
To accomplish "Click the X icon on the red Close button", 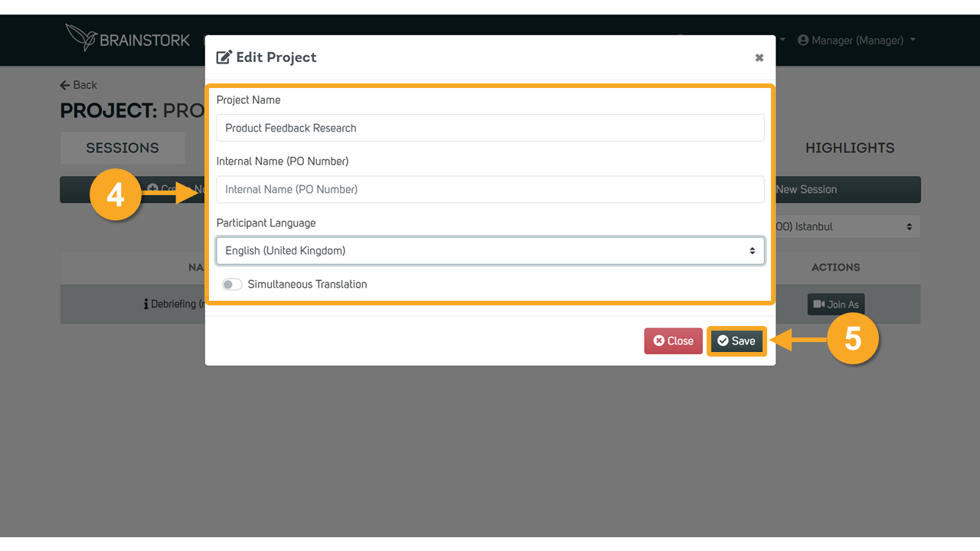I will (x=658, y=341).
